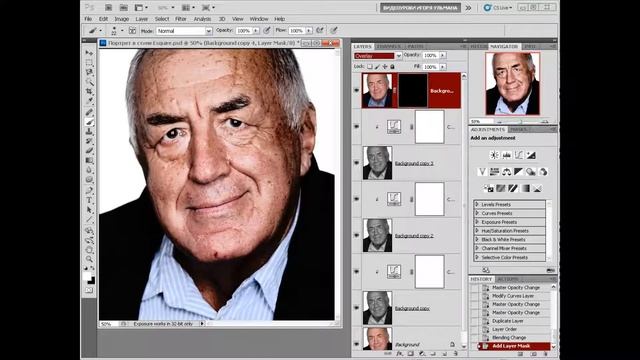This screenshot has width=640, height=360.
Task: Hide the bottom Background layer
Action: (357, 343)
